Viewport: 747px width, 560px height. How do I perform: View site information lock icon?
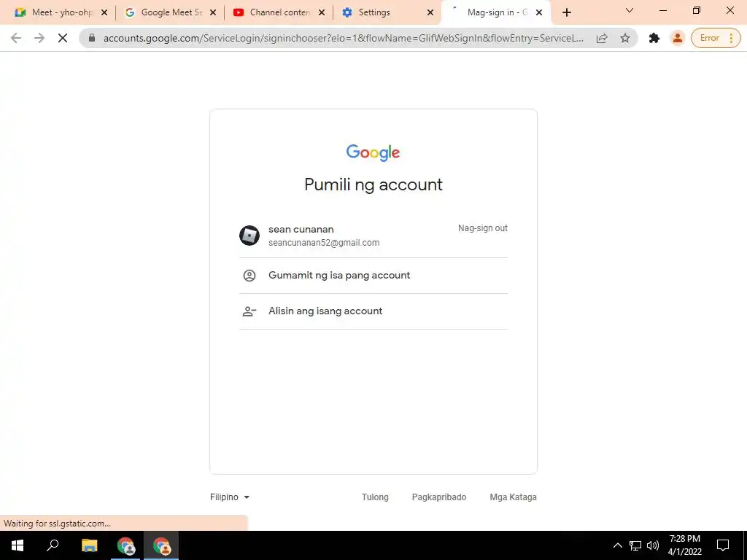pyautogui.click(x=92, y=38)
